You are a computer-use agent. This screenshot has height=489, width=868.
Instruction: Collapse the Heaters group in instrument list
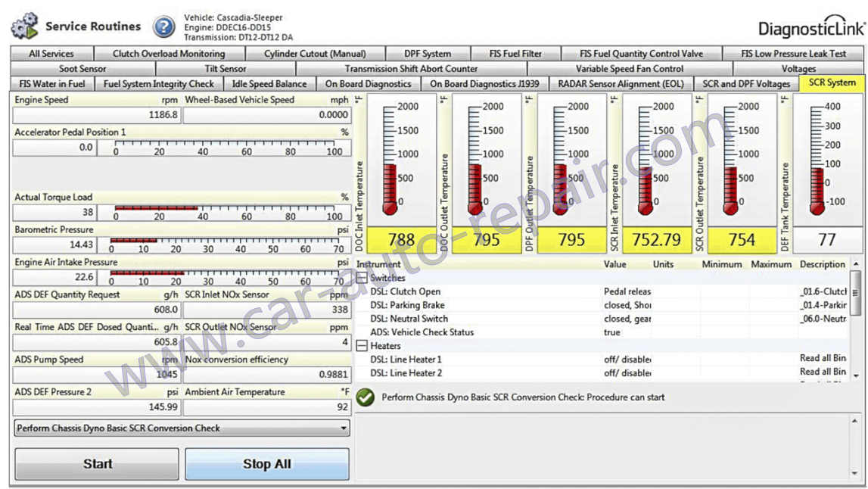click(362, 346)
